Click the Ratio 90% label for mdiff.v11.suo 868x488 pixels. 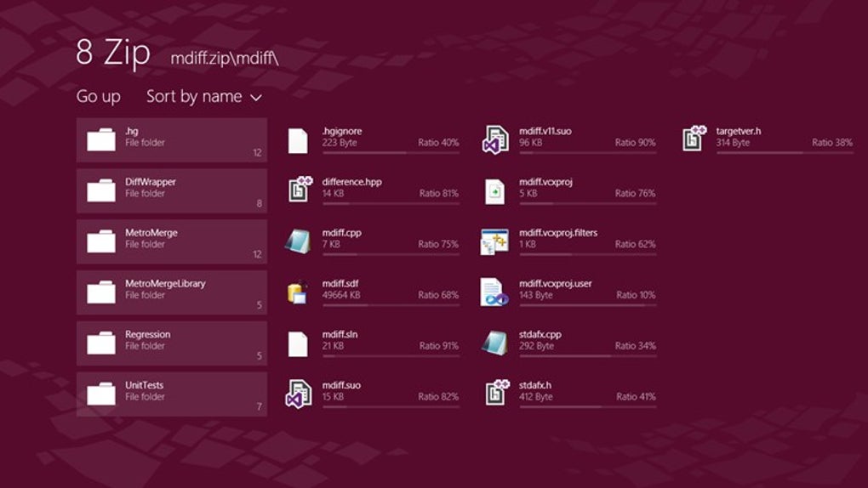point(636,143)
